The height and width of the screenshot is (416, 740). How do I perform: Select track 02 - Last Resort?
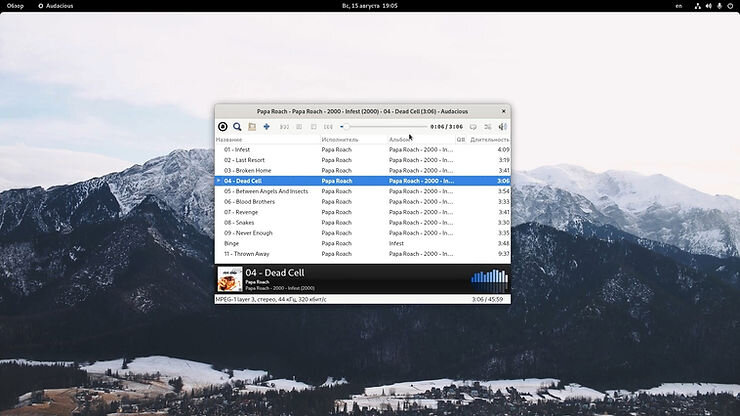click(362, 160)
